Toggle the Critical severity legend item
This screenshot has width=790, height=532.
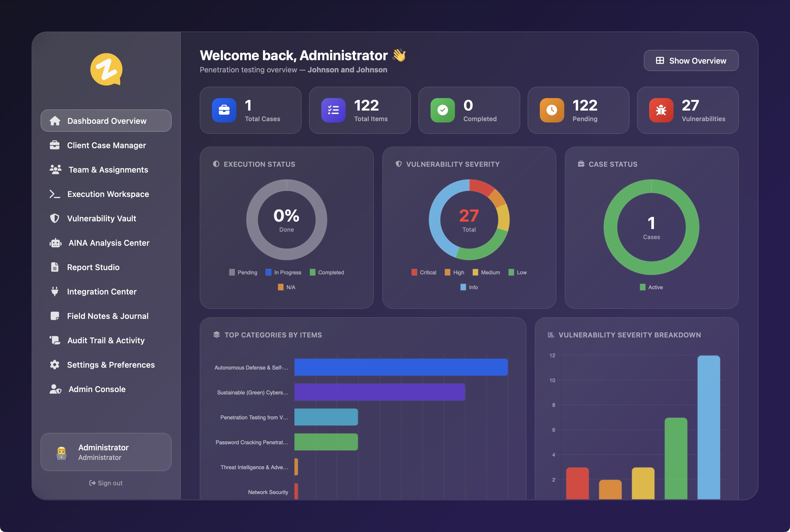coord(424,272)
